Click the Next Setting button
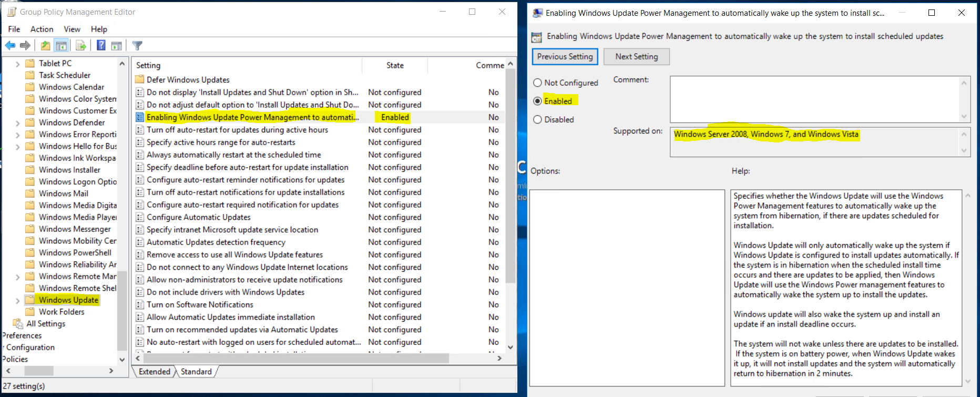 pyautogui.click(x=637, y=56)
